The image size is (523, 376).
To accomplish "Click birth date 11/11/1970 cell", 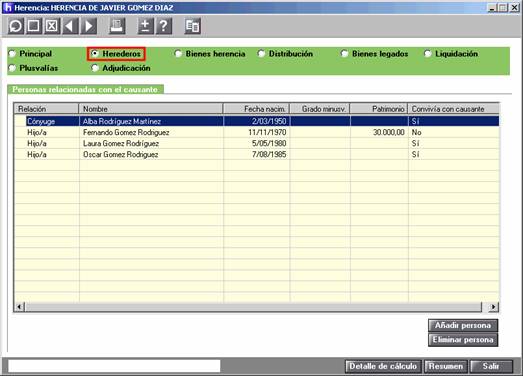I will tap(256, 132).
